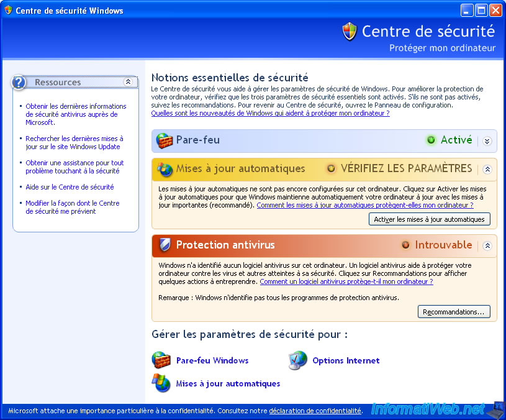Open Aide sur le Centre de sécurité
The image size is (506, 420).
(x=70, y=187)
